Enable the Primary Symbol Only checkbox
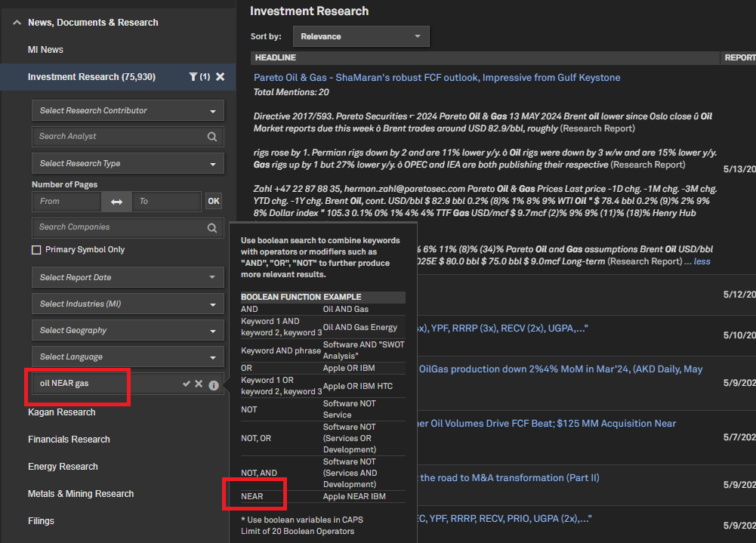756x543 pixels. click(x=36, y=250)
